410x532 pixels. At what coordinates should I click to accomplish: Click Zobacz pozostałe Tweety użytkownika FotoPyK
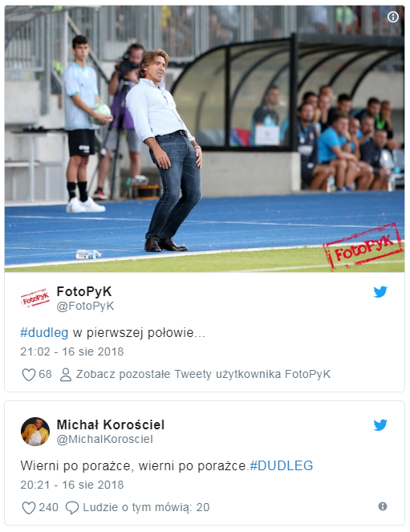(203, 374)
